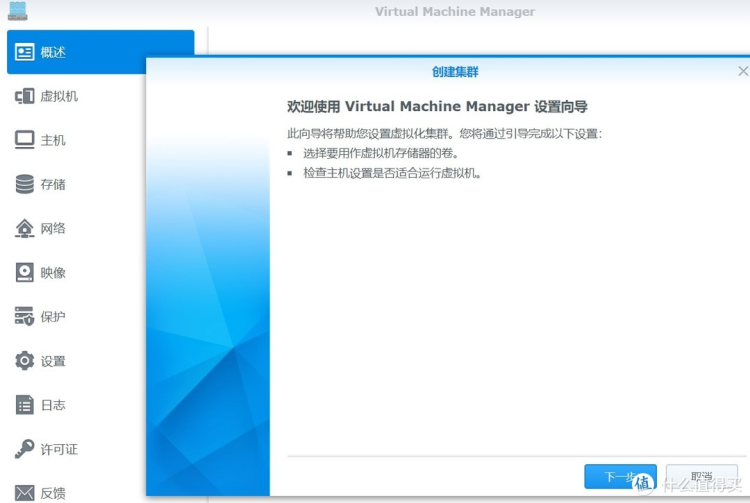The width and height of the screenshot is (750, 503).
Task: Click the 下一步 next button
Action: 620,476
